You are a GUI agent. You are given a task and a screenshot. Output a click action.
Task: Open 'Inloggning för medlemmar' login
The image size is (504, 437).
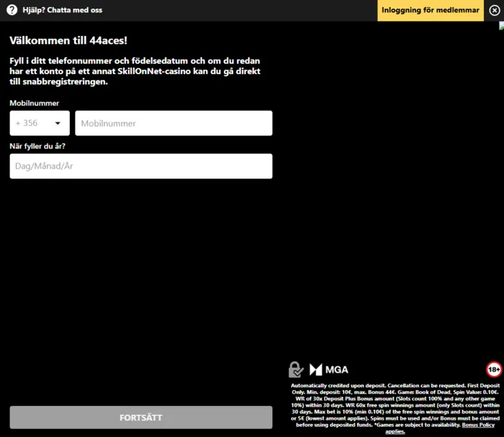pos(438,10)
